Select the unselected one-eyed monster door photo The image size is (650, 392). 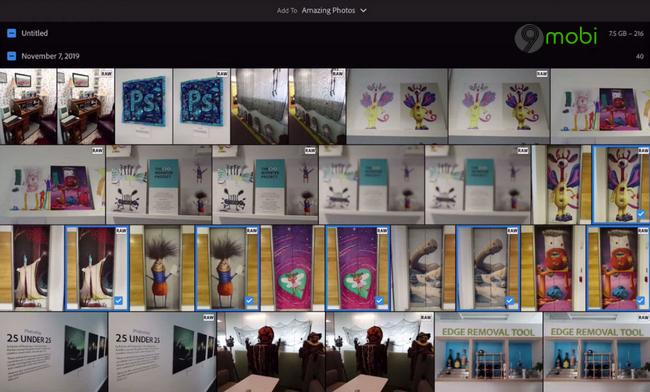[562, 185]
